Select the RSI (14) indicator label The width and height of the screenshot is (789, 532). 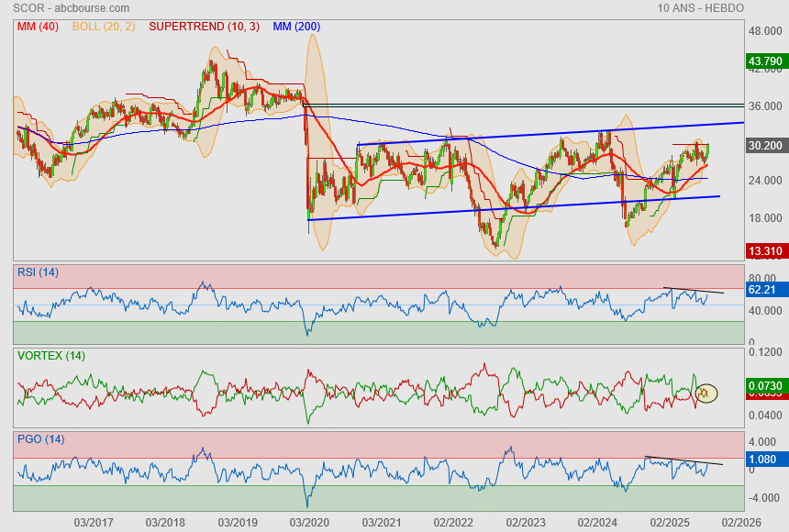(x=38, y=272)
